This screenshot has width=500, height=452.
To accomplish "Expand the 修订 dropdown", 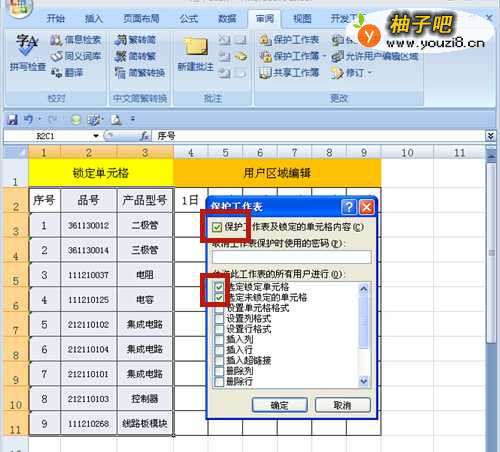I will [369, 72].
